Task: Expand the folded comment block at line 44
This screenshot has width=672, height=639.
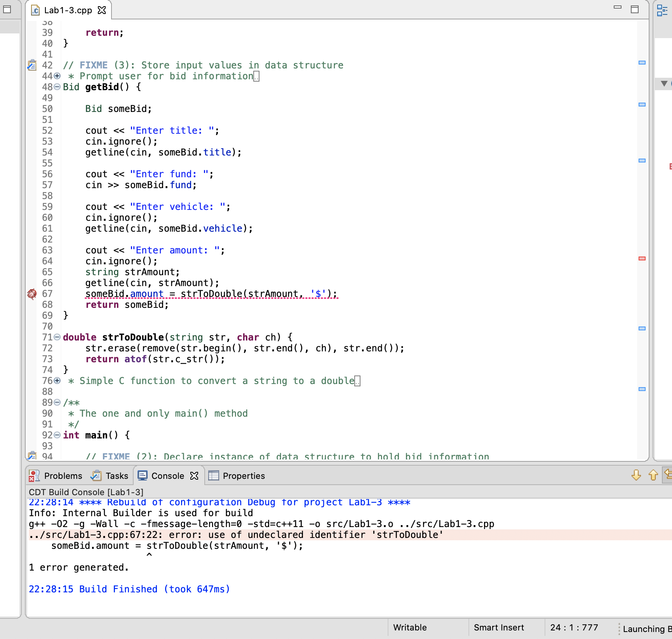Action: 56,76
